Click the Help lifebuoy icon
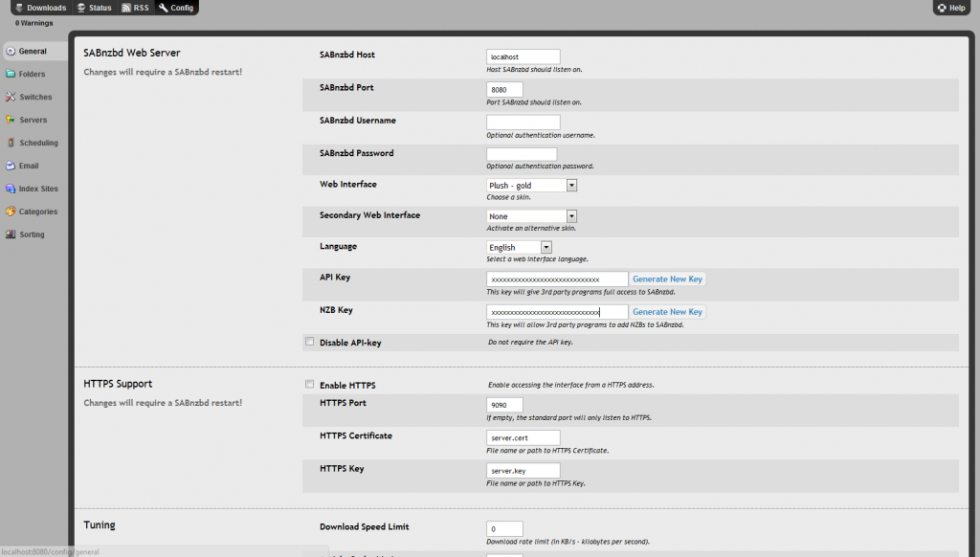The height and width of the screenshot is (557, 980). tap(942, 8)
